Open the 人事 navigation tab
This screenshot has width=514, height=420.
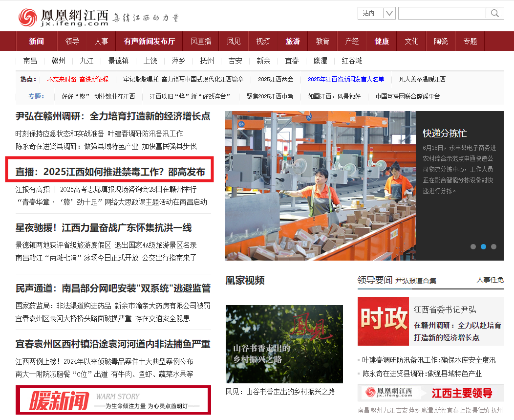pos(101,42)
